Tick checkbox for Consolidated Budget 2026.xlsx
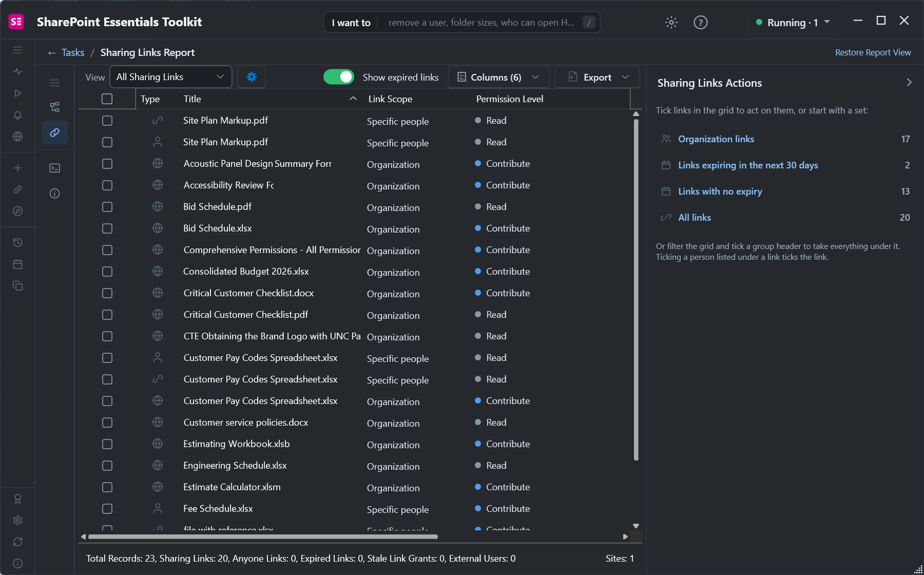This screenshot has width=924, height=575. (107, 272)
